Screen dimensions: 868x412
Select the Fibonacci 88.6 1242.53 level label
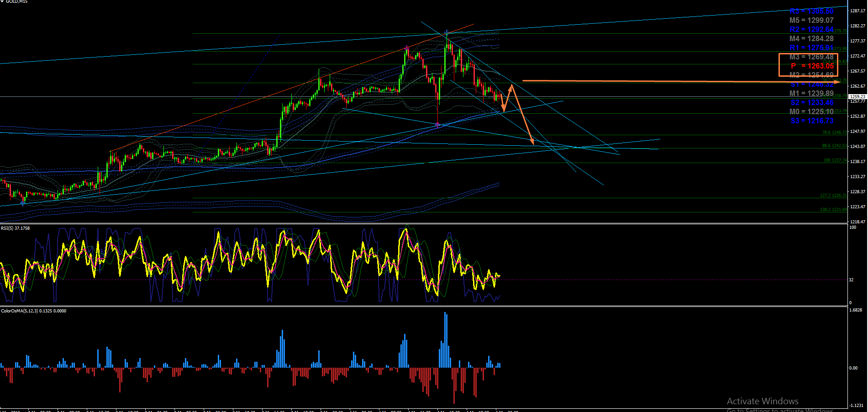click(x=834, y=146)
